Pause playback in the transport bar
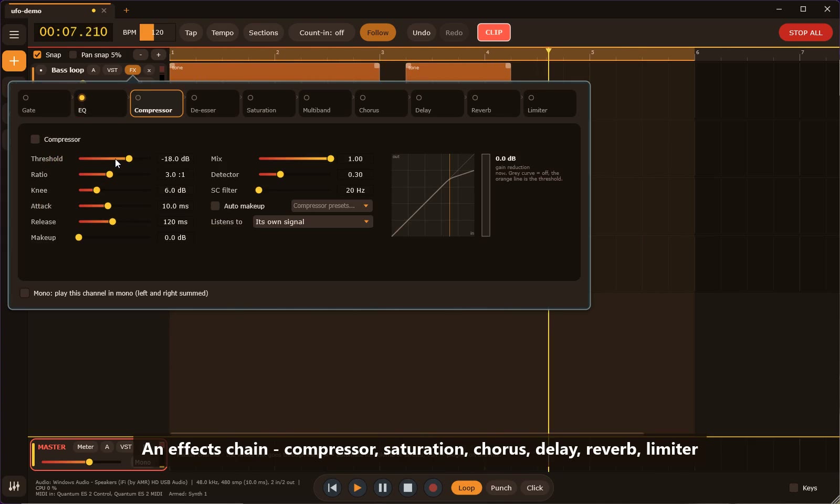Screen dimensions: 840x504 click(x=383, y=488)
